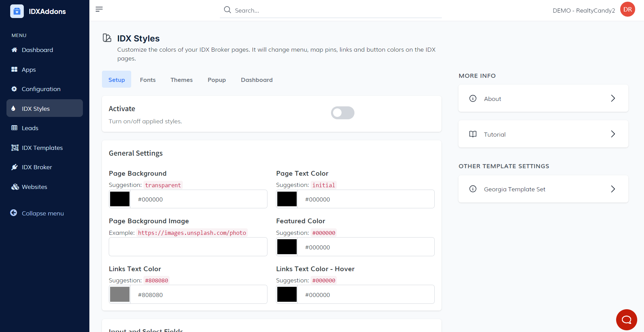Image resolution: width=644 pixels, height=332 pixels.
Task: Click the Dashboard home icon in sidebar
Action: pos(14,50)
